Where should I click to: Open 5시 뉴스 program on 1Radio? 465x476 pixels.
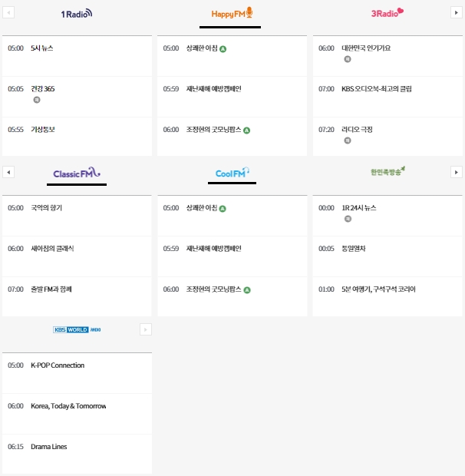click(x=42, y=48)
